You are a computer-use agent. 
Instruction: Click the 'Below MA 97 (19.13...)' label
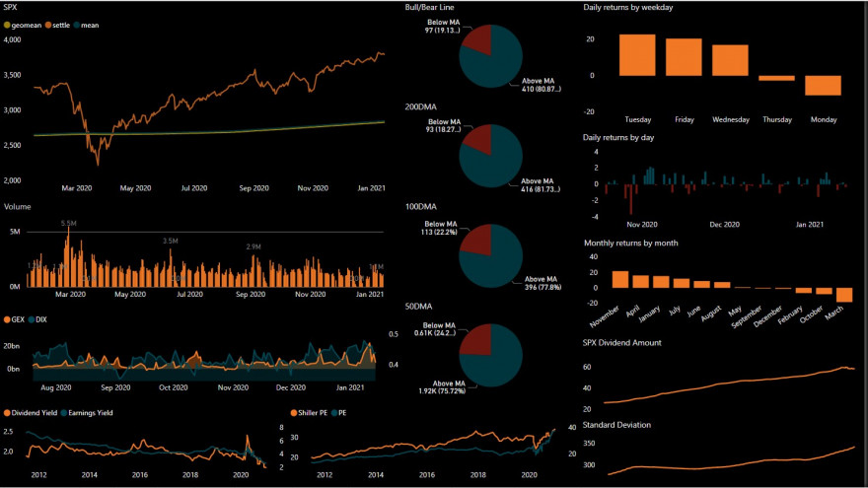(x=442, y=27)
